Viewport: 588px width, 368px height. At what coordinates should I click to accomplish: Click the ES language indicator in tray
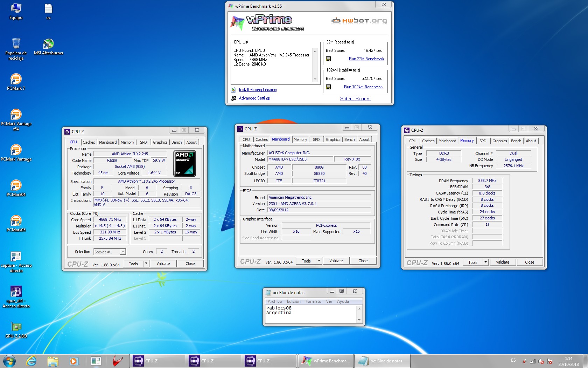513,360
